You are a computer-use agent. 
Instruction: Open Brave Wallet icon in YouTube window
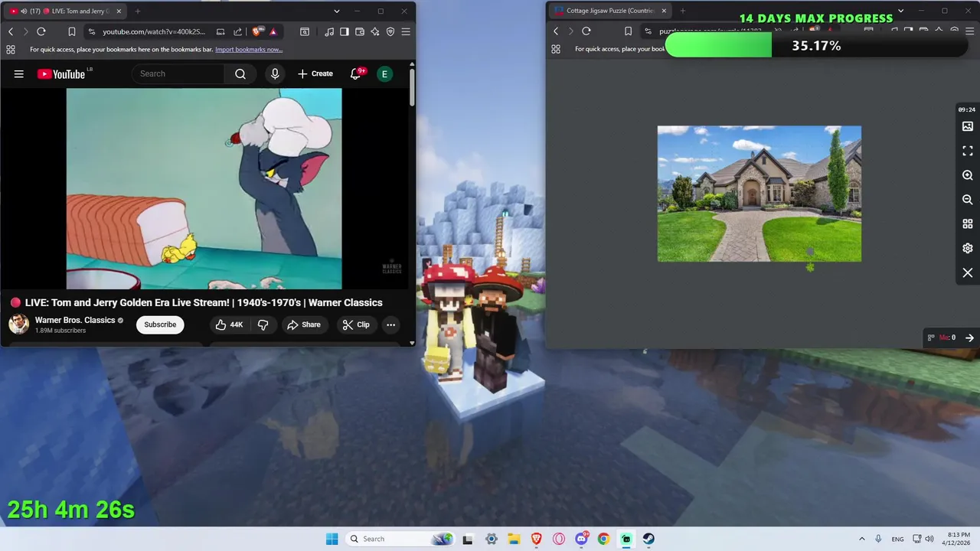(x=359, y=31)
